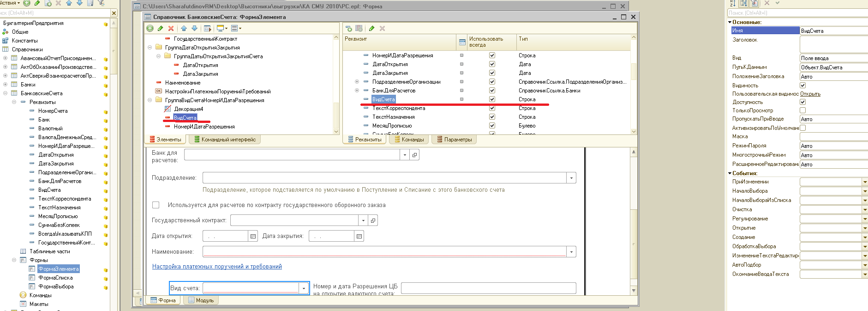
Task: Click the alphabetical sort icon in properties panel
Action: (x=733, y=3)
